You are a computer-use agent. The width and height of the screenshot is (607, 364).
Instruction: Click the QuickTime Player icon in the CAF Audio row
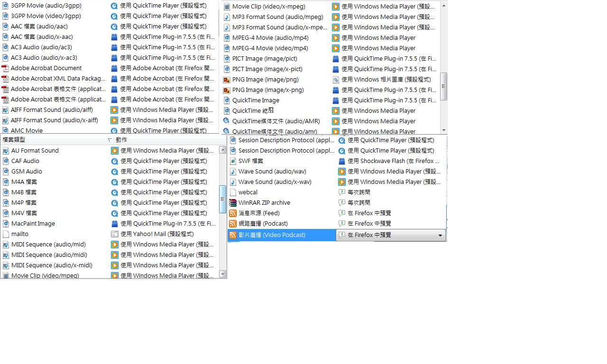[114, 161]
